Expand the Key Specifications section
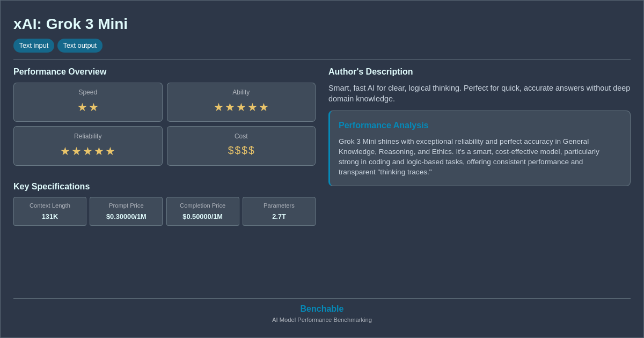 [x=52, y=186]
